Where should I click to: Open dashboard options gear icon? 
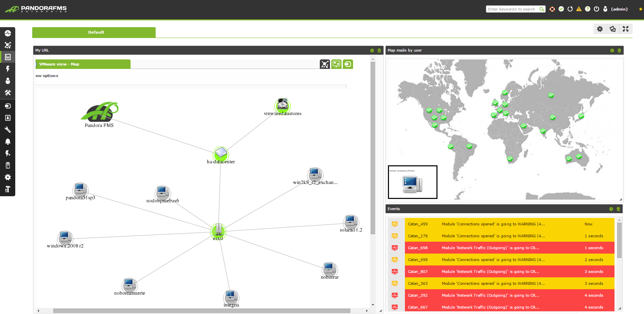pyautogui.click(x=600, y=29)
